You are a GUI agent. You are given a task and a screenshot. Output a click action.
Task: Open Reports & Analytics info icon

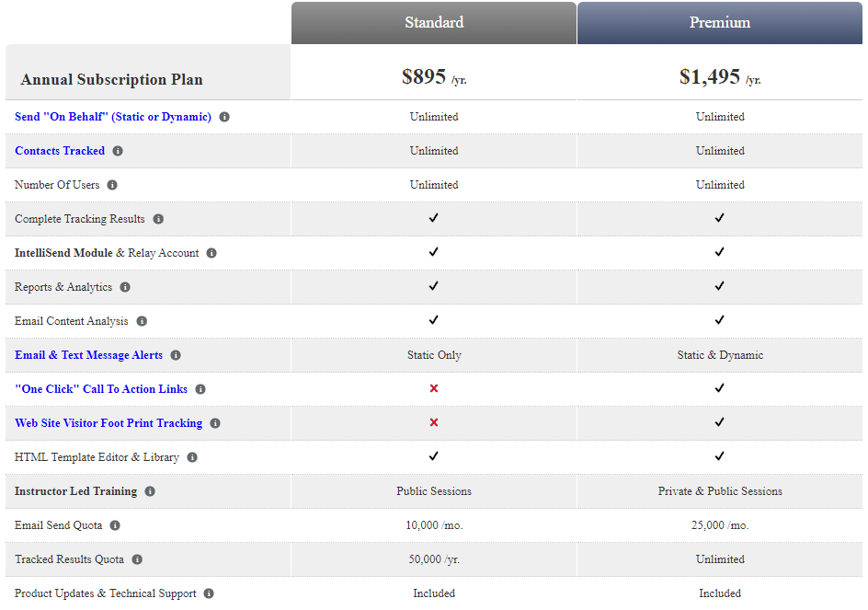125,287
